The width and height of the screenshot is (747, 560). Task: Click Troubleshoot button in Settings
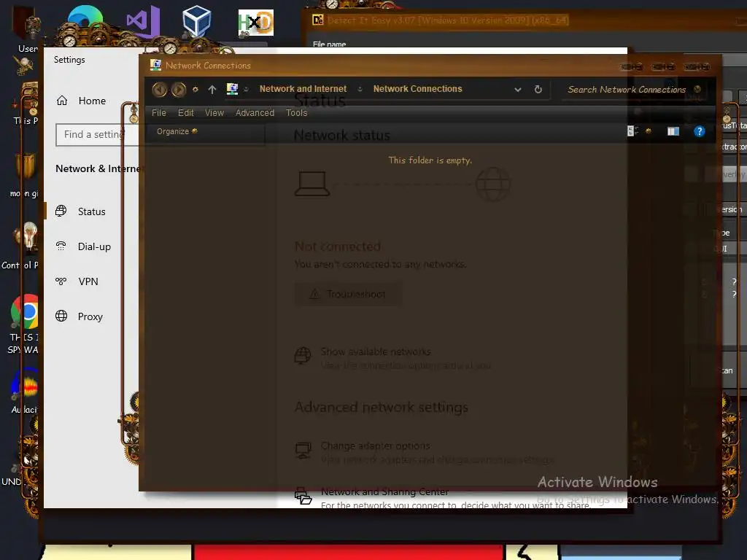tap(348, 295)
